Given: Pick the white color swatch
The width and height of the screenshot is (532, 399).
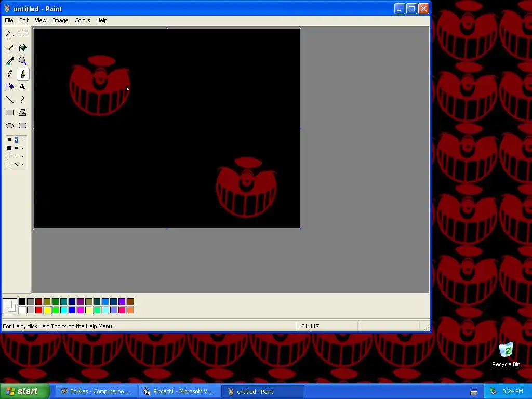Looking at the screenshot, I should coord(22,310).
